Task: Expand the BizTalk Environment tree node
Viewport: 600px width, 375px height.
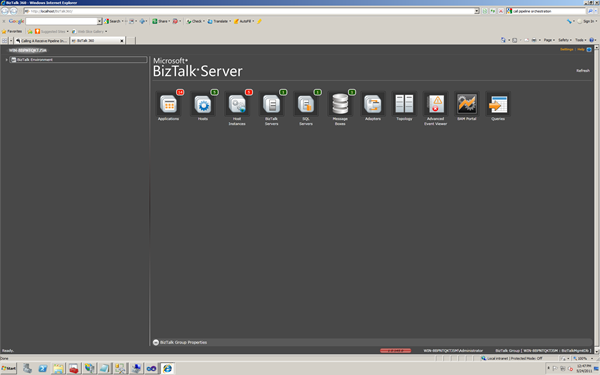Action: [x=6, y=60]
